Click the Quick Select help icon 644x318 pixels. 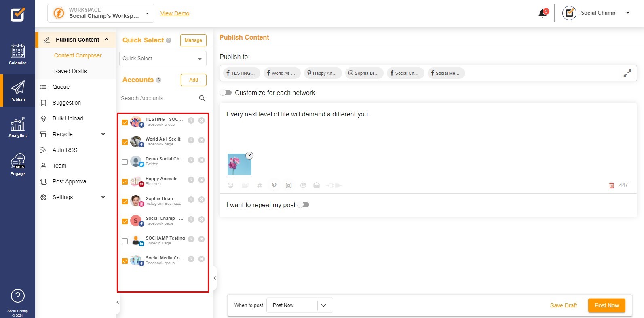pos(169,40)
